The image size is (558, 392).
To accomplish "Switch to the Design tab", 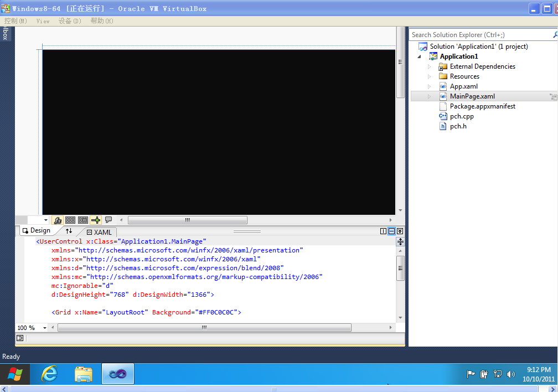I will click(36, 231).
